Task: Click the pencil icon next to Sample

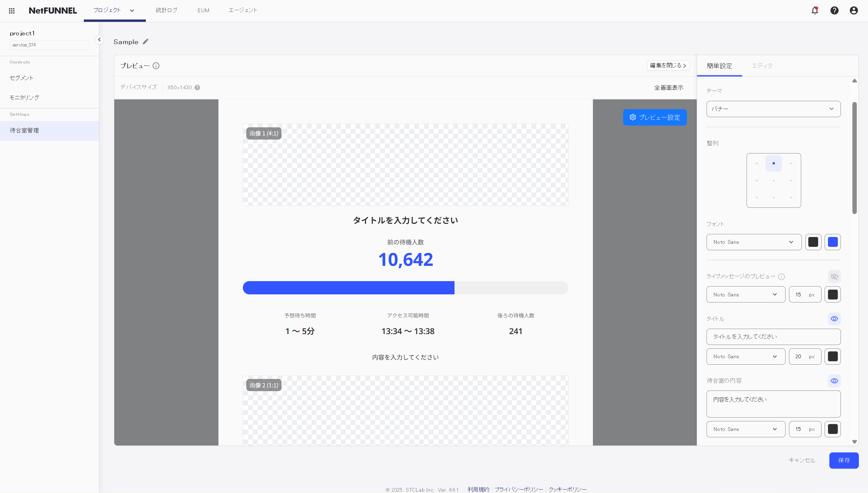Action: 146,41
